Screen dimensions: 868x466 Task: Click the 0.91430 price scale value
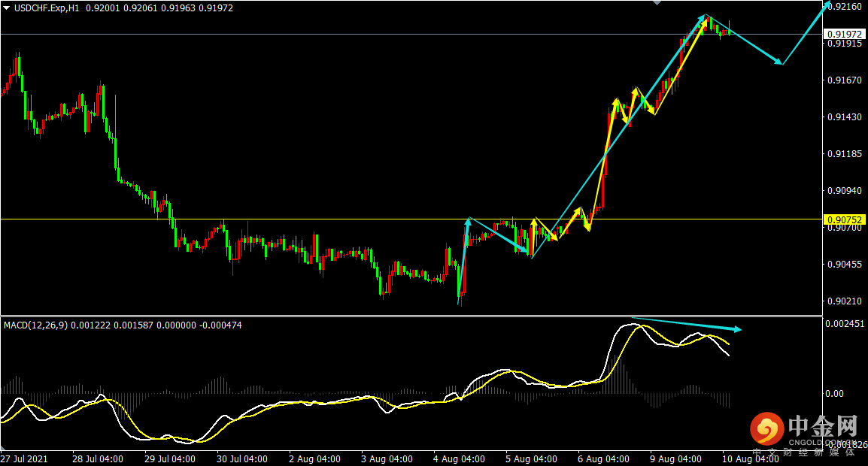pyautogui.click(x=845, y=116)
